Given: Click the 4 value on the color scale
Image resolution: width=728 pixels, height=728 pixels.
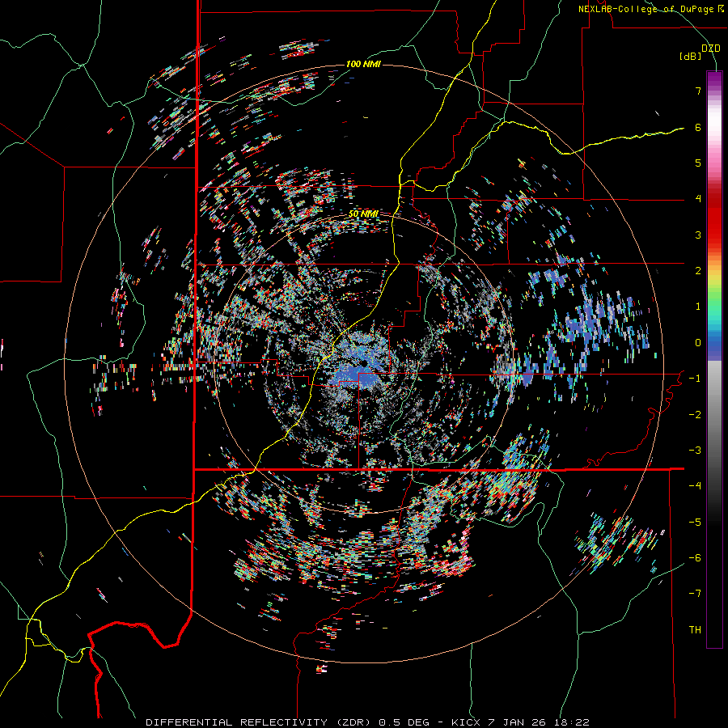Looking at the screenshot, I should click(x=698, y=199).
